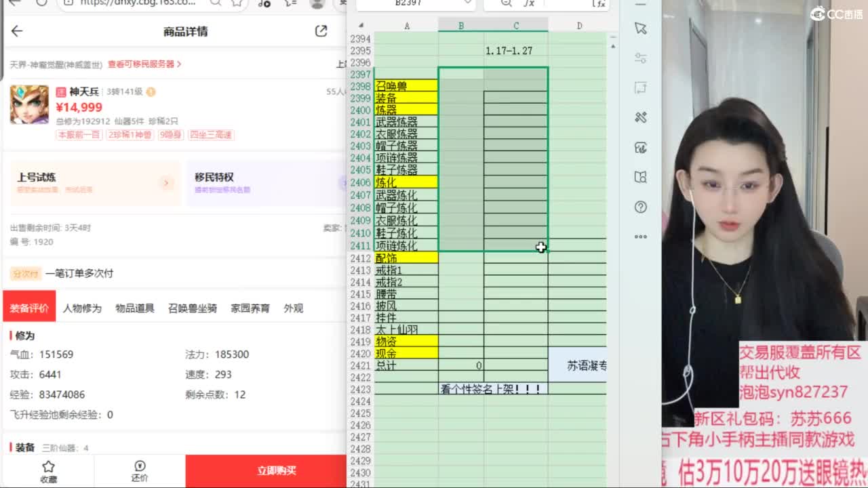Image resolution: width=868 pixels, height=488 pixels.
Task: Switch to the 人物修为 tab
Action: (x=82, y=308)
